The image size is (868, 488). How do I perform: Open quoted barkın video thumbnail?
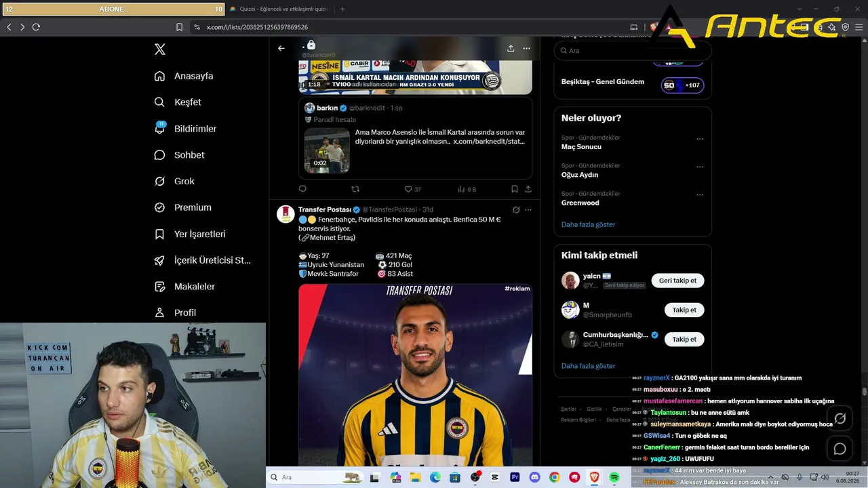tap(327, 150)
